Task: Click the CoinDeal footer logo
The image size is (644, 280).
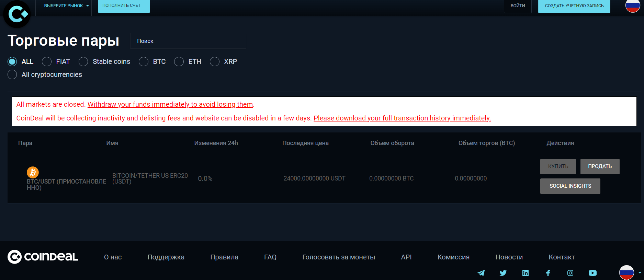Action: [x=43, y=257]
